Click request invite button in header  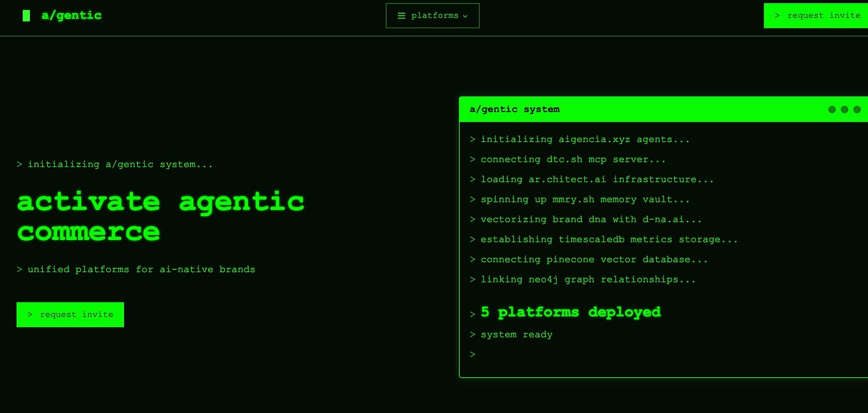pyautogui.click(x=816, y=16)
